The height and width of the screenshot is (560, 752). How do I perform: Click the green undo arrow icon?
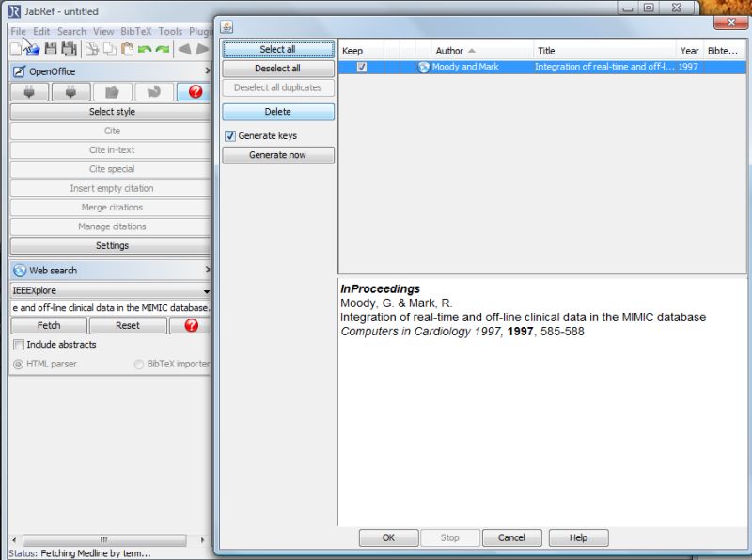click(x=145, y=49)
